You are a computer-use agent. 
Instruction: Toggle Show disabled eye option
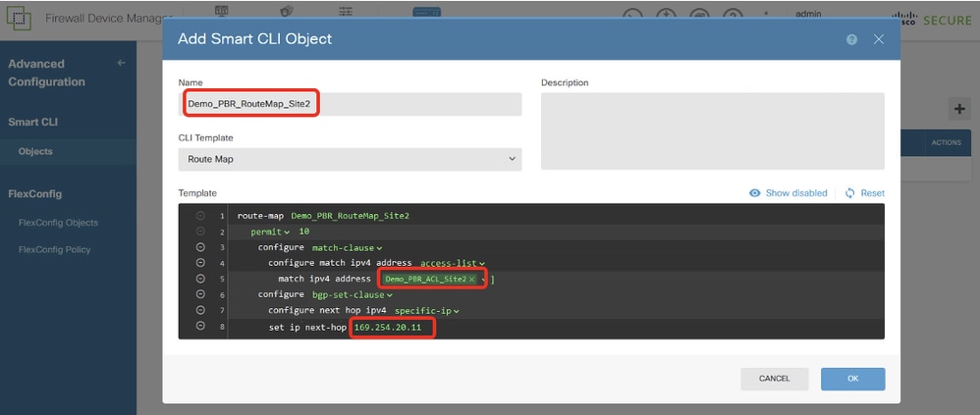[x=789, y=193]
